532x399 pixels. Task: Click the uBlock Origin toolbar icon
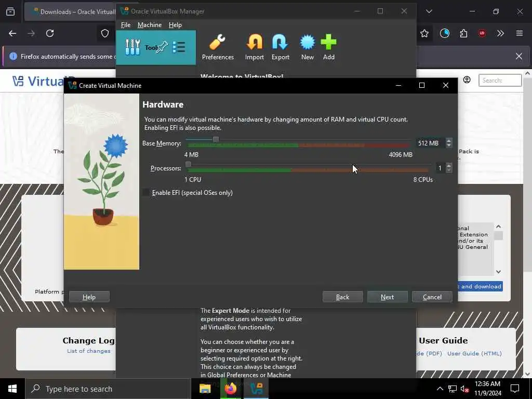pos(482,33)
